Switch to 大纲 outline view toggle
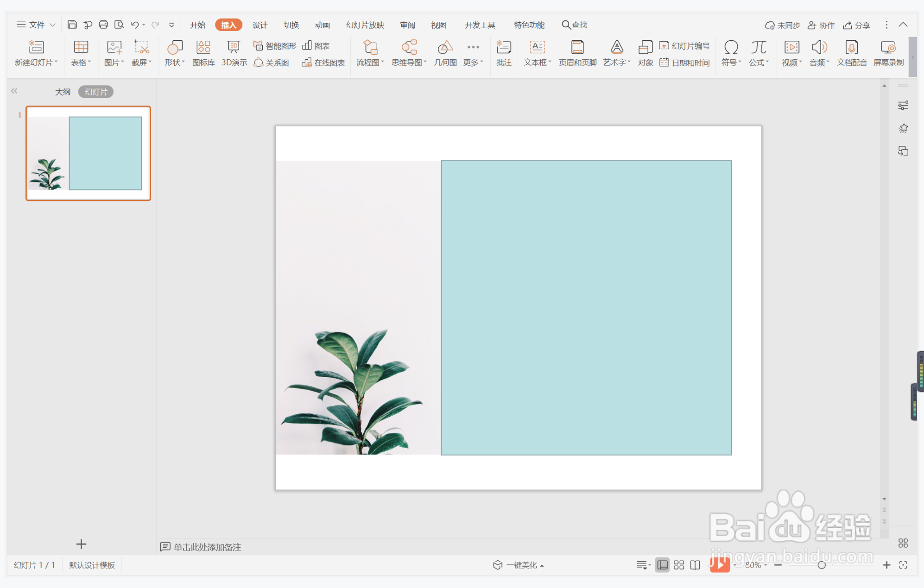This screenshot has width=924, height=588. (x=63, y=92)
